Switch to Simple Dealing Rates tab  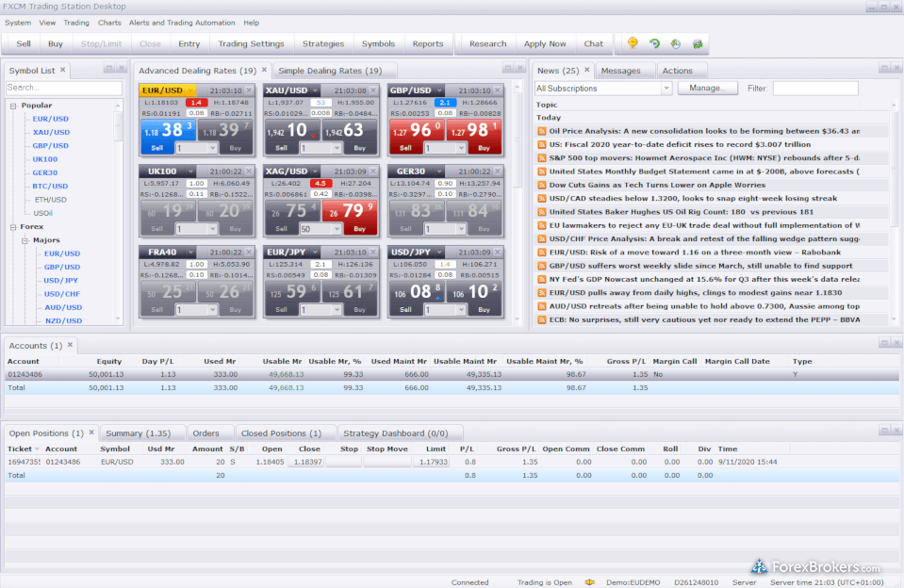[330, 71]
